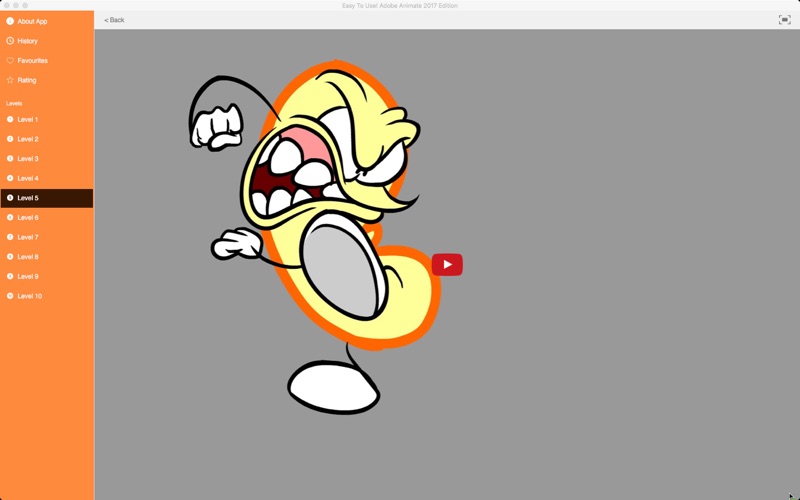Select Level 10 in the sidebar
Image resolution: width=800 pixels, height=500 pixels.
tap(47, 296)
